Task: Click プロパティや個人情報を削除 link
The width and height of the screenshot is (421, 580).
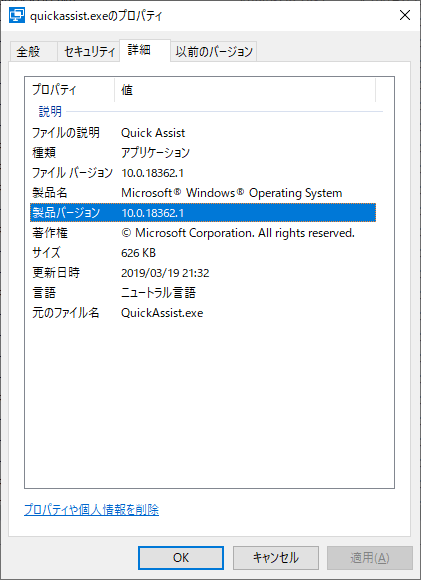Action: click(91, 510)
